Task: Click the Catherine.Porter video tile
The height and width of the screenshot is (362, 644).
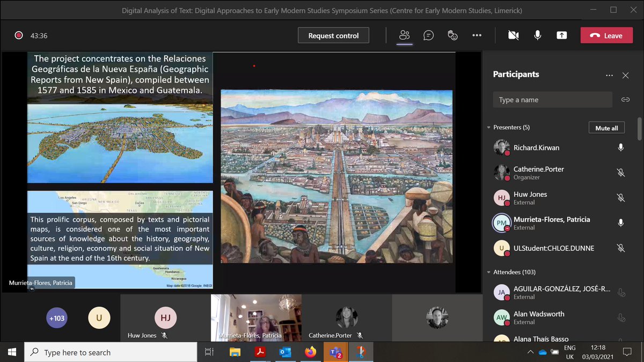Action: [347, 318]
